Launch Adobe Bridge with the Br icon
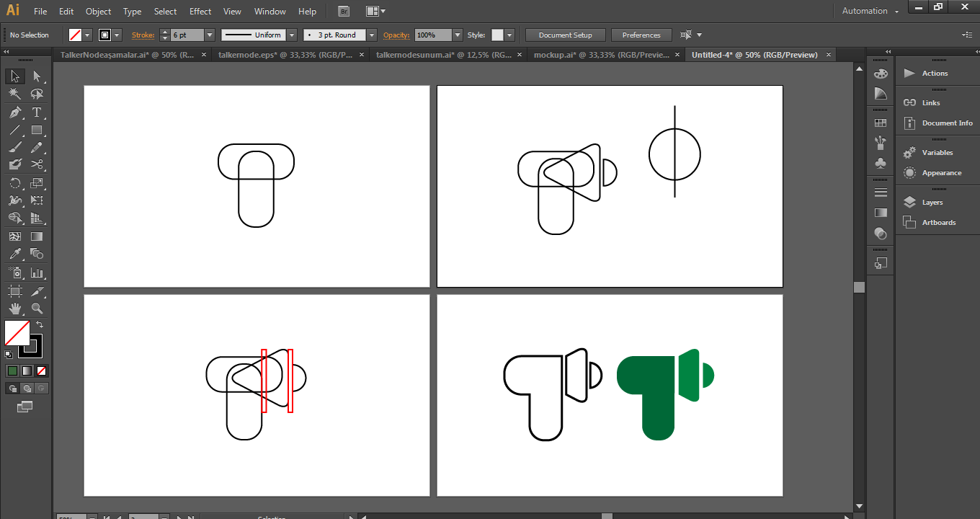The image size is (980, 519). (344, 11)
